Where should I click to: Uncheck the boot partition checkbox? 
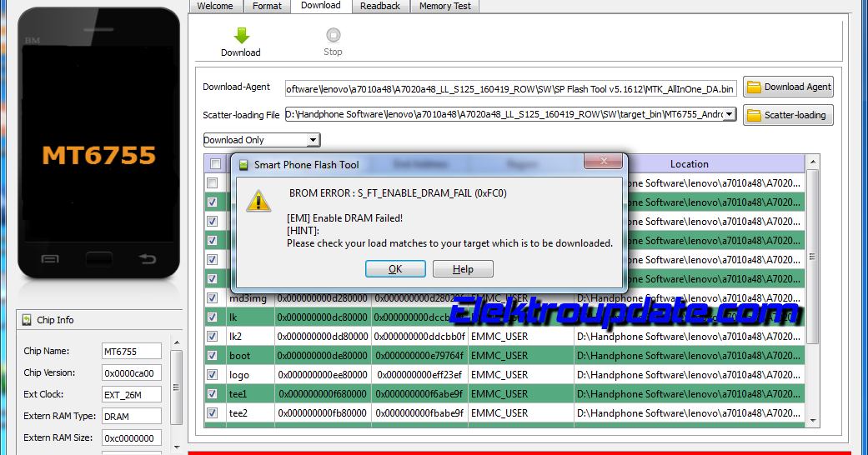pyautogui.click(x=212, y=355)
